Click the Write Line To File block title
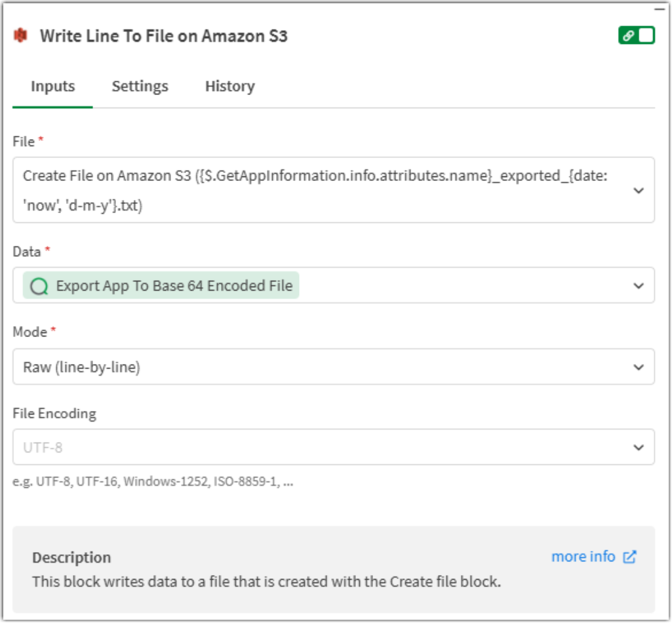This screenshot has height=623, width=672. pos(164,36)
